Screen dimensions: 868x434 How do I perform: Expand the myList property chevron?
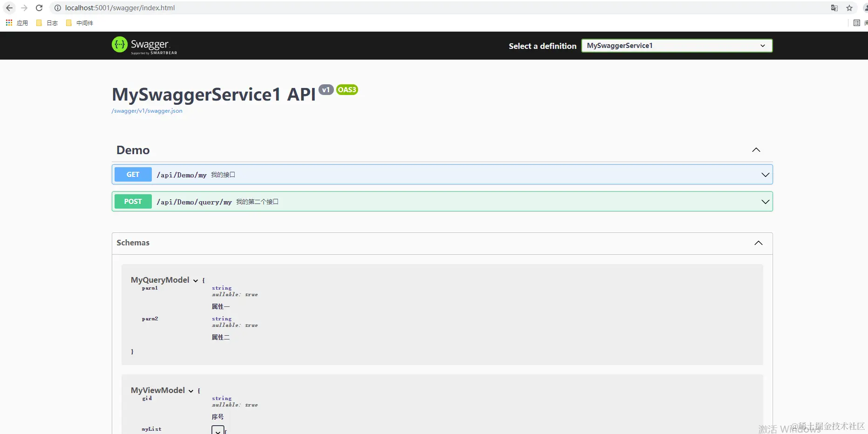click(x=218, y=430)
